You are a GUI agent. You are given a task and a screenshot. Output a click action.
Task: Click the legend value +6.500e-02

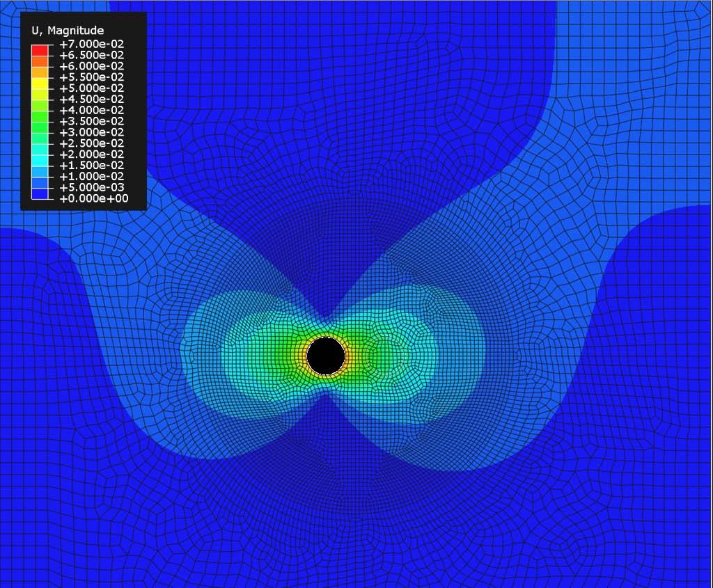coord(91,55)
